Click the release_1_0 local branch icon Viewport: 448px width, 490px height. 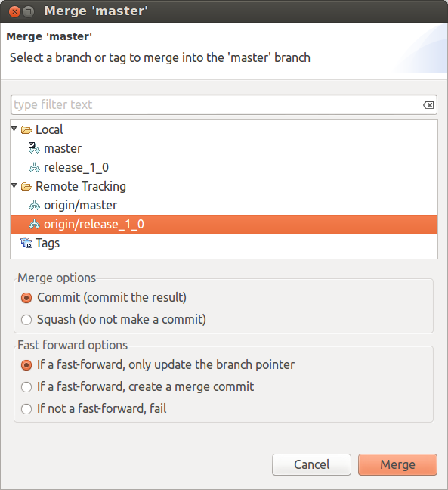tap(34, 168)
